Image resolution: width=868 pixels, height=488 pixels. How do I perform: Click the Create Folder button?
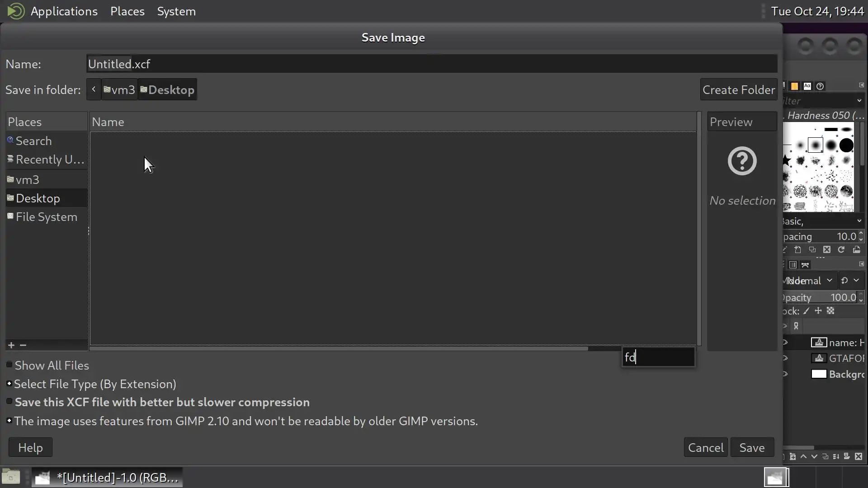click(738, 89)
